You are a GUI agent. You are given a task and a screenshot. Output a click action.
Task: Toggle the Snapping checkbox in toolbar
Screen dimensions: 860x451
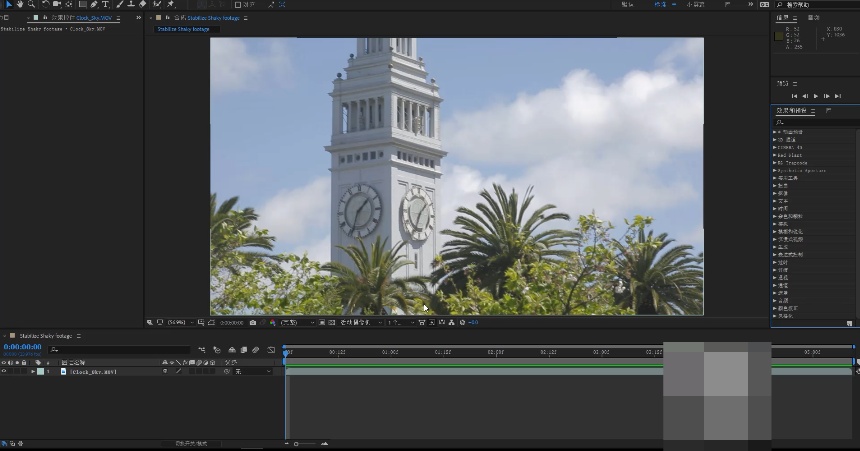point(238,4)
